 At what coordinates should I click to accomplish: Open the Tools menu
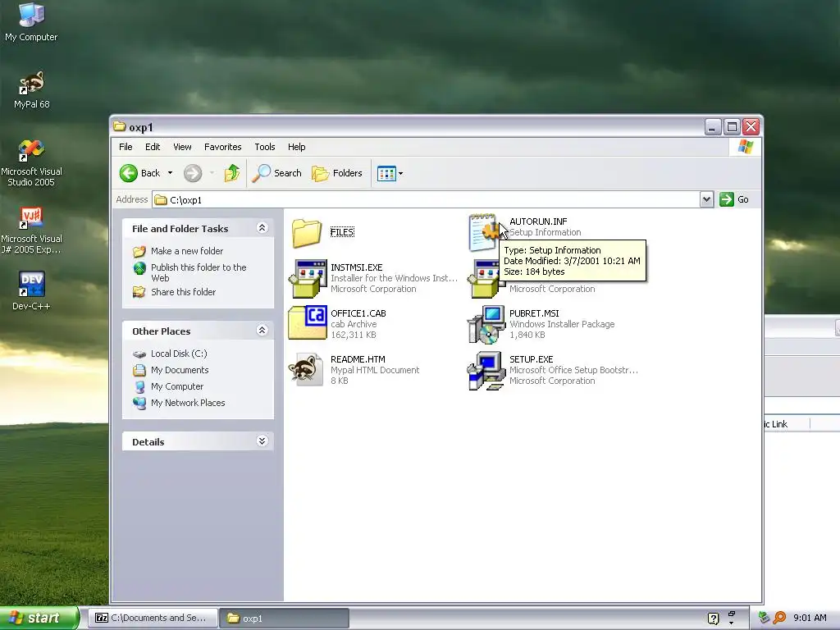click(265, 147)
